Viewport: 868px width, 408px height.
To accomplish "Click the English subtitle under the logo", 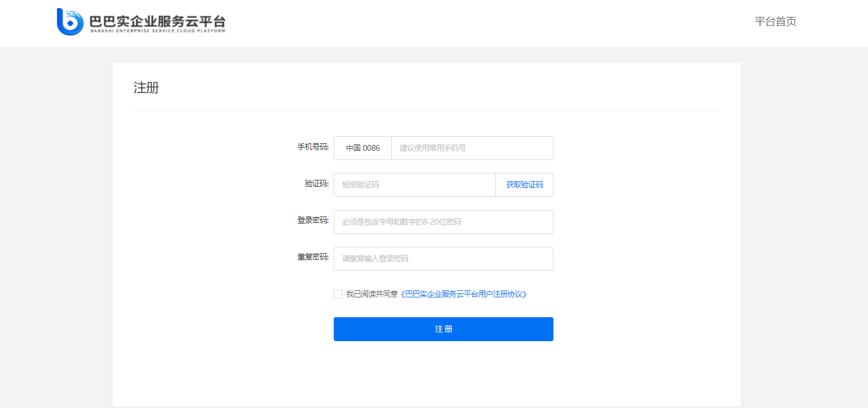I will click(157, 31).
